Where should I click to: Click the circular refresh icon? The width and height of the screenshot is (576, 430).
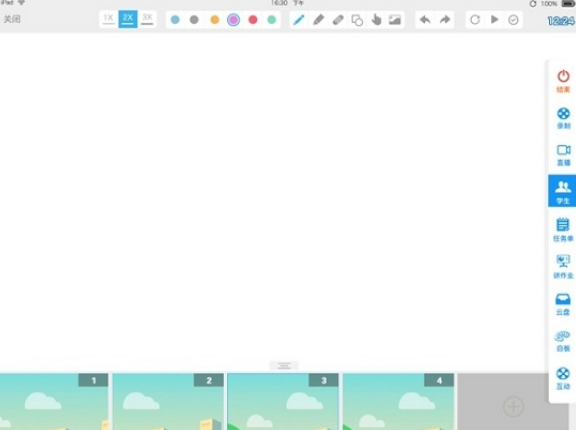(x=475, y=19)
